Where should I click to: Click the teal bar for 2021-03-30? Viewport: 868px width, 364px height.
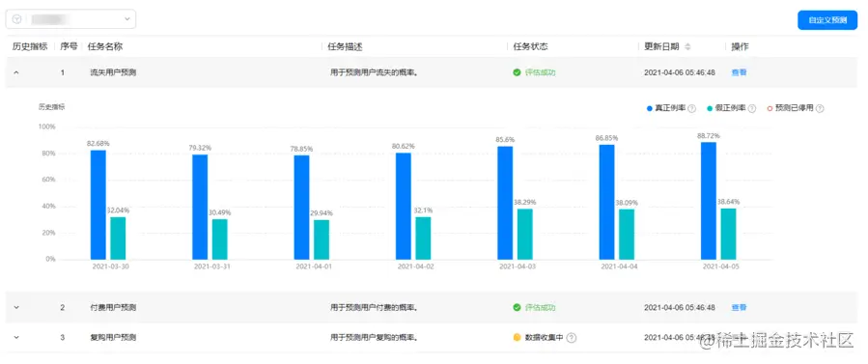(x=118, y=238)
